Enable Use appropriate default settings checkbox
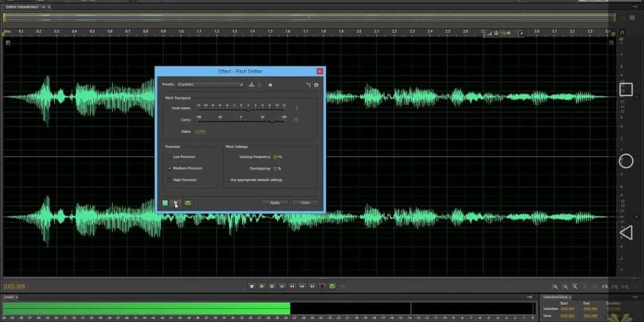Image resolution: width=644 pixels, height=322 pixels. (227, 180)
